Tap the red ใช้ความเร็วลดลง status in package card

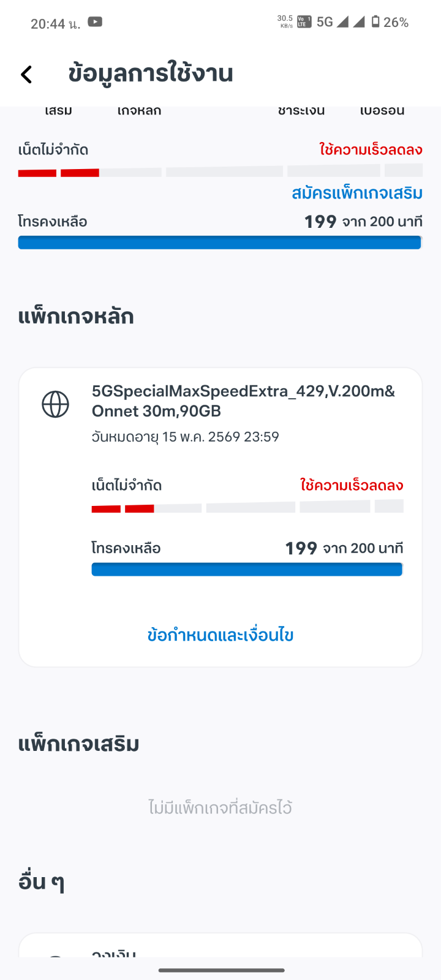click(352, 486)
